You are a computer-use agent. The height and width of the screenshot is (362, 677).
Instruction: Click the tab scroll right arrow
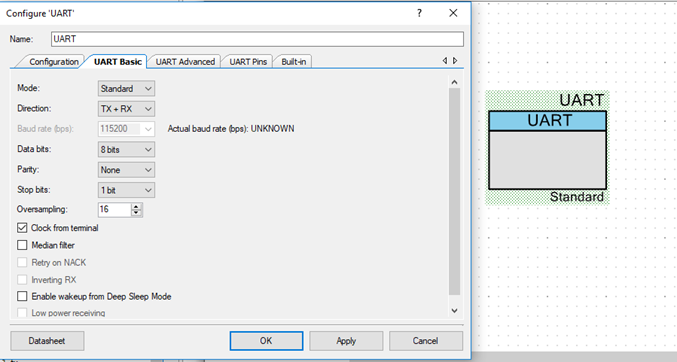pos(455,61)
